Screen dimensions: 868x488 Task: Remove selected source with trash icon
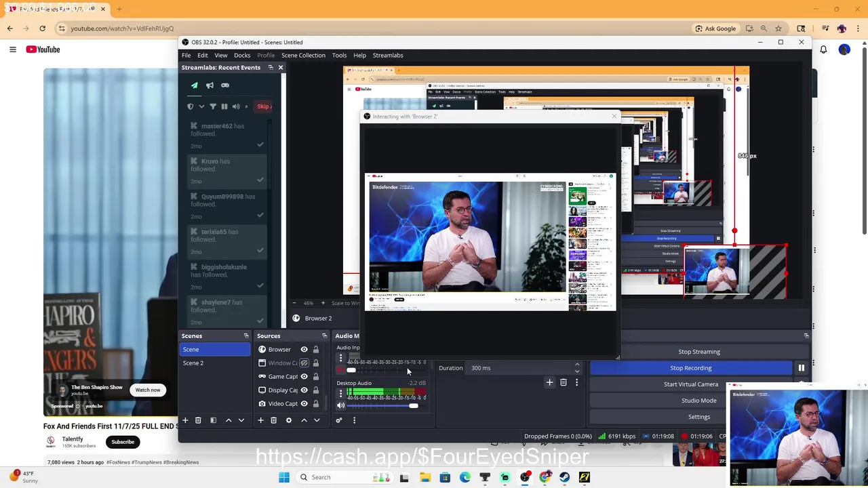[273, 420]
